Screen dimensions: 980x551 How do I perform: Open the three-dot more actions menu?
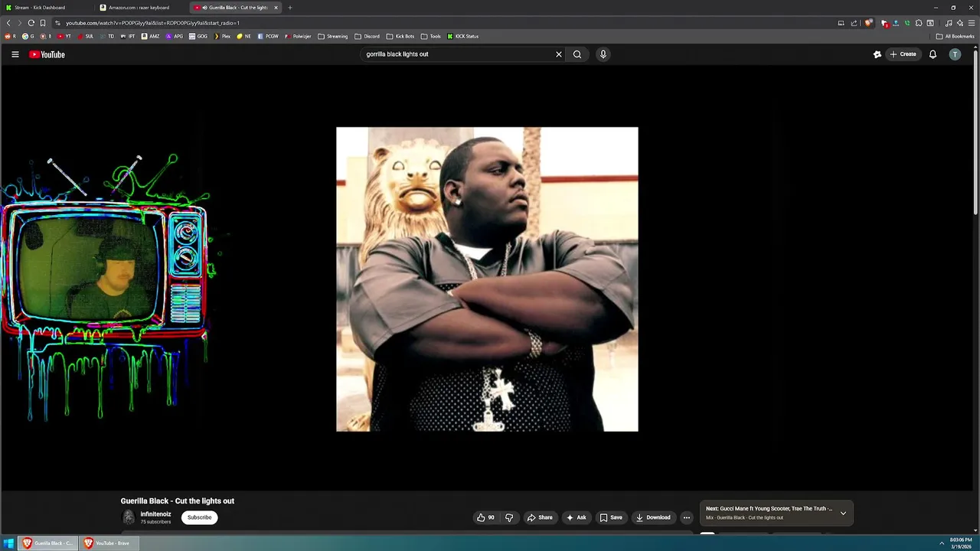[687, 517]
